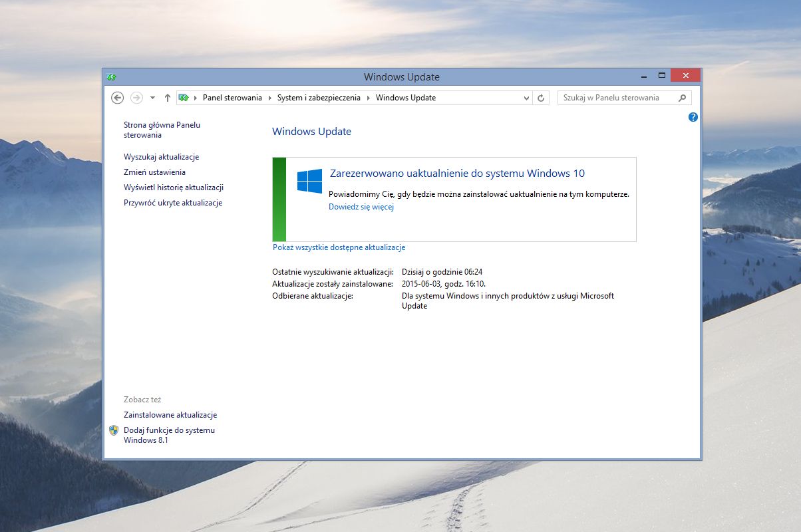The width and height of the screenshot is (801, 532).
Task: Expand the address bar history dropdown
Action: 526,98
